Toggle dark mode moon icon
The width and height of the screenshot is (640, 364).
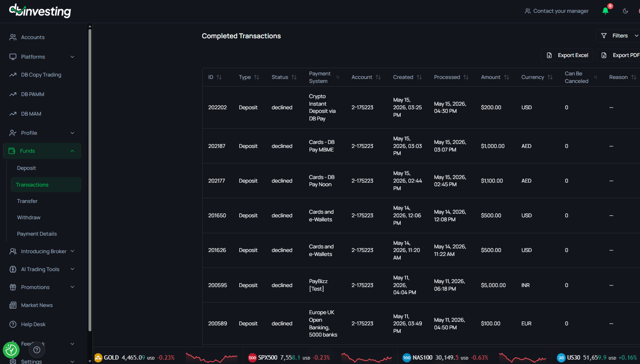click(625, 11)
